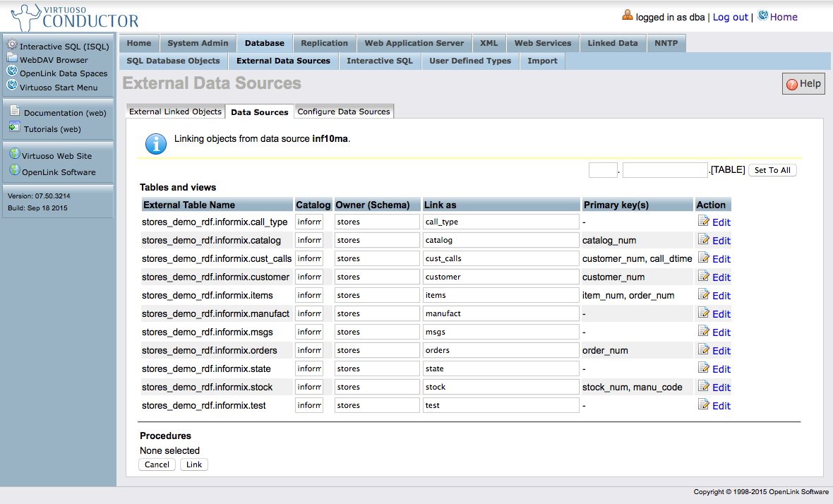Click the Interactive SQL (ISQL) gear icon
Viewport: 833px width, 504px height.
[12, 45]
